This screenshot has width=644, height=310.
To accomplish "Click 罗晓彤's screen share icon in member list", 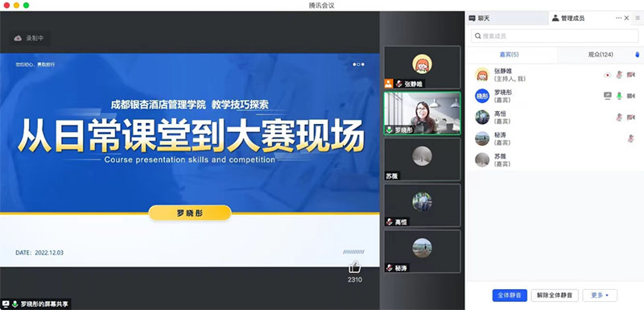I will [608, 96].
